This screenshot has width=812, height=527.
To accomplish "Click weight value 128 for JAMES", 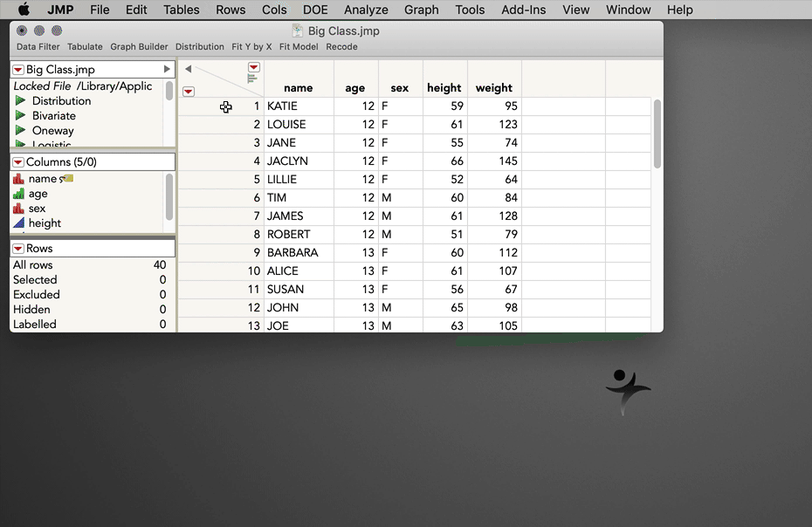I will [494, 216].
